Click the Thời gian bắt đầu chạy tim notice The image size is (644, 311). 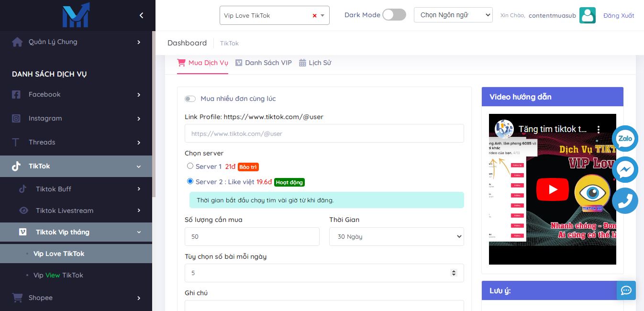tap(327, 200)
